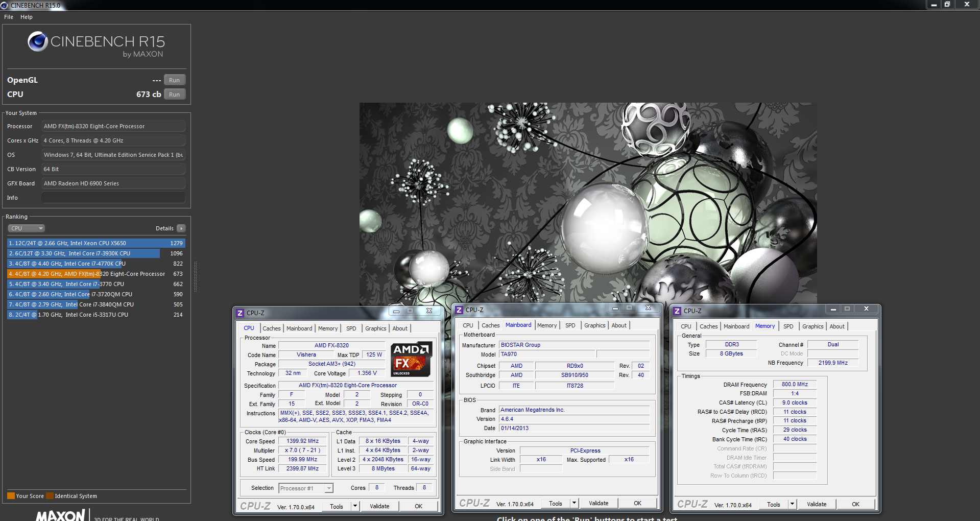Switch to Caches tab in CPU-Z CPU window
Image resolution: width=980 pixels, height=521 pixels.
coord(272,328)
